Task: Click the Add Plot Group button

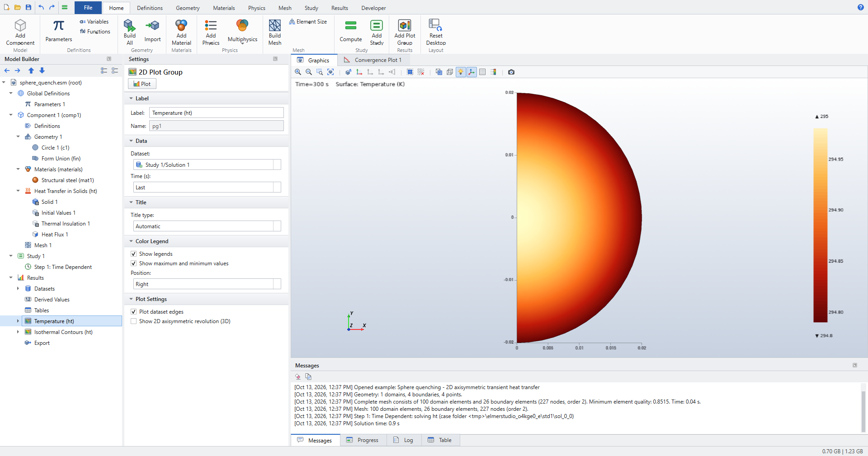Action: tap(405, 32)
